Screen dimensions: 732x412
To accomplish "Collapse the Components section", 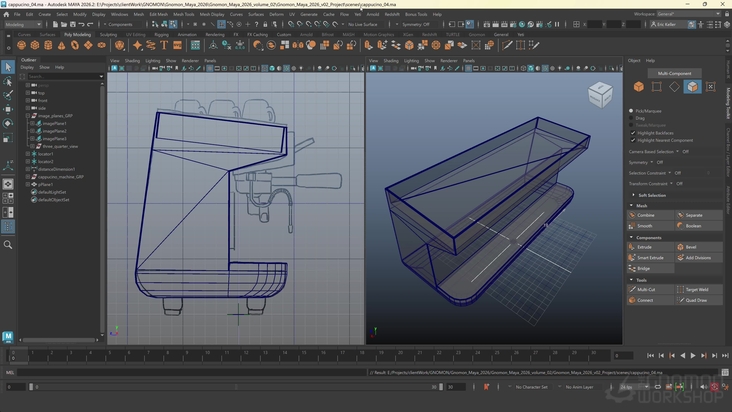I will tap(632, 237).
